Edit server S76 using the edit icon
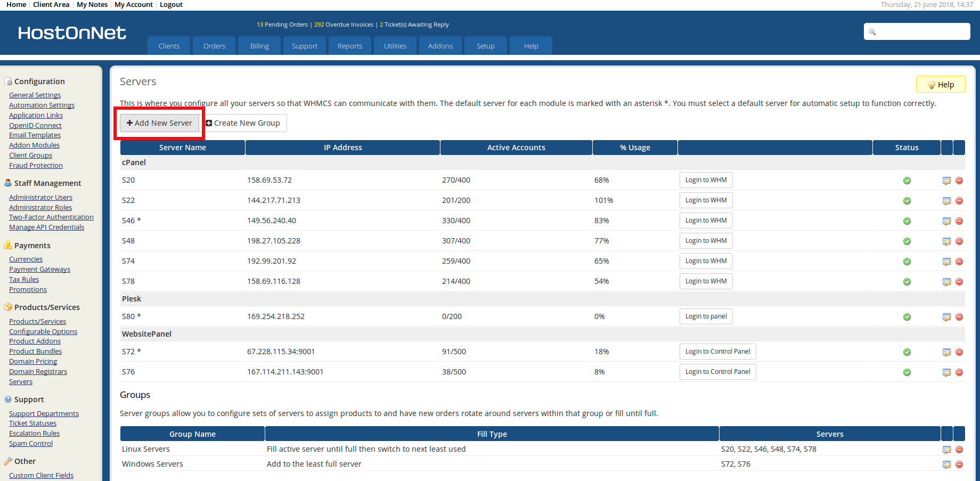The image size is (980, 481). pyautogui.click(x=946, y=372)
